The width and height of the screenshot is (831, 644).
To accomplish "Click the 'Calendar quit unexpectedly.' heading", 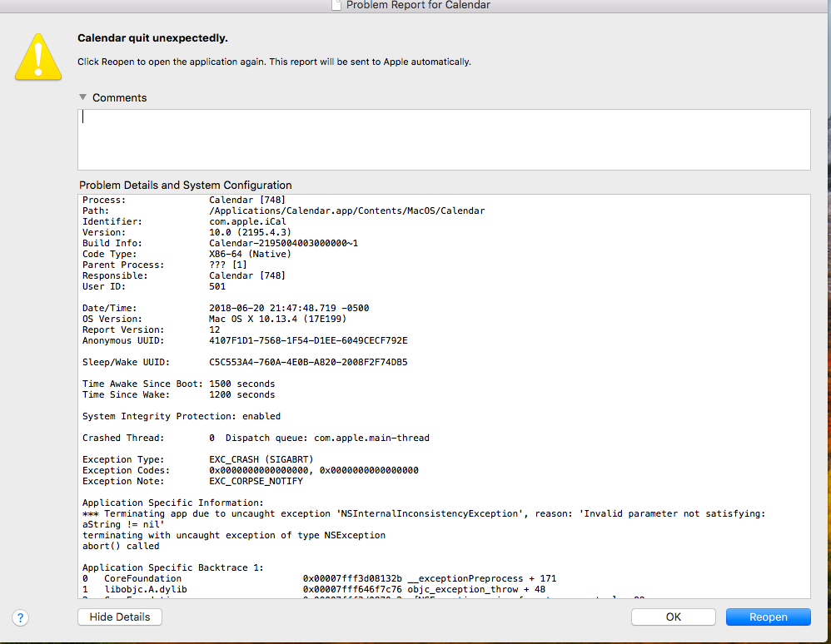I will point(152,38).
